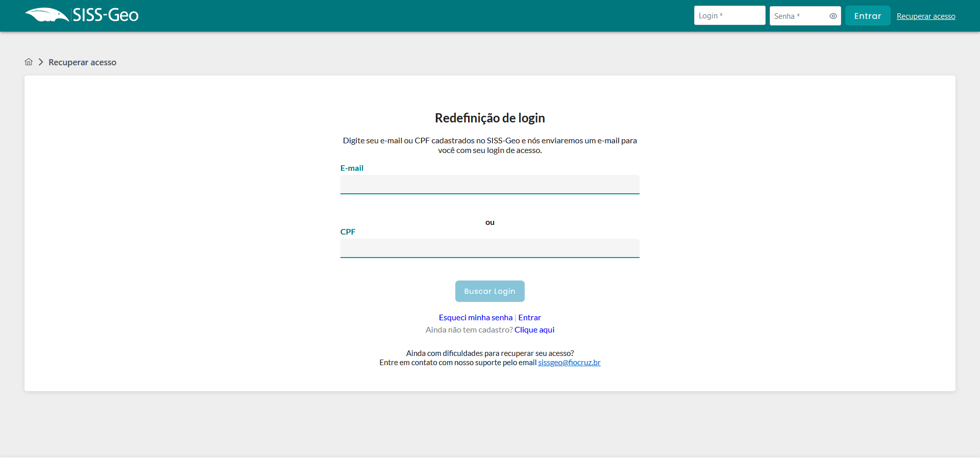Click the SISS-Geo wordmark in header

point(106,15)
